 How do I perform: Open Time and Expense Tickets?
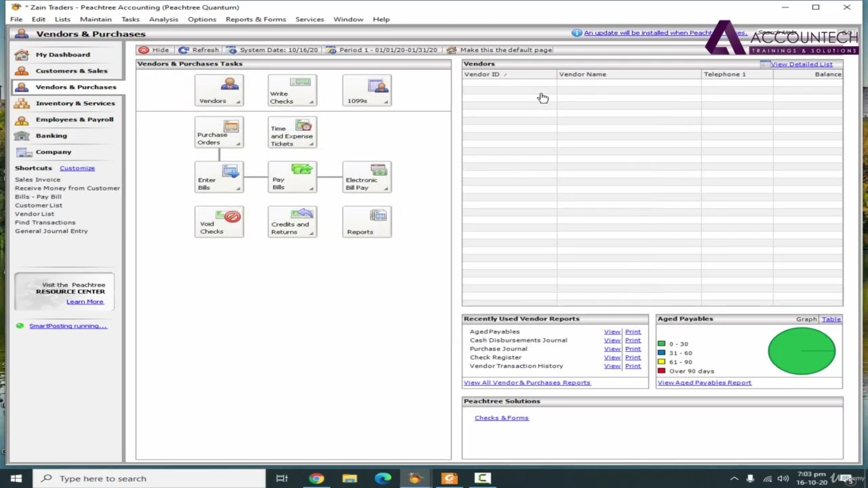[x=292, y=133]
